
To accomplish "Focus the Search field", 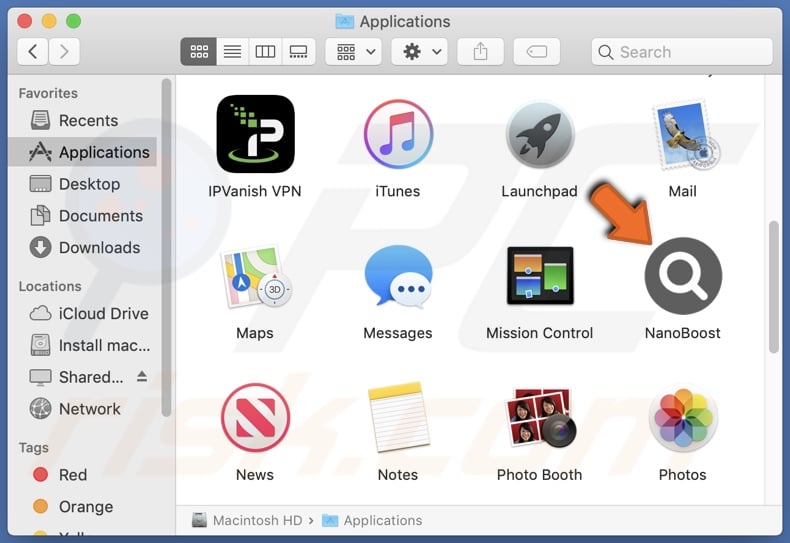I will [682, 51].
